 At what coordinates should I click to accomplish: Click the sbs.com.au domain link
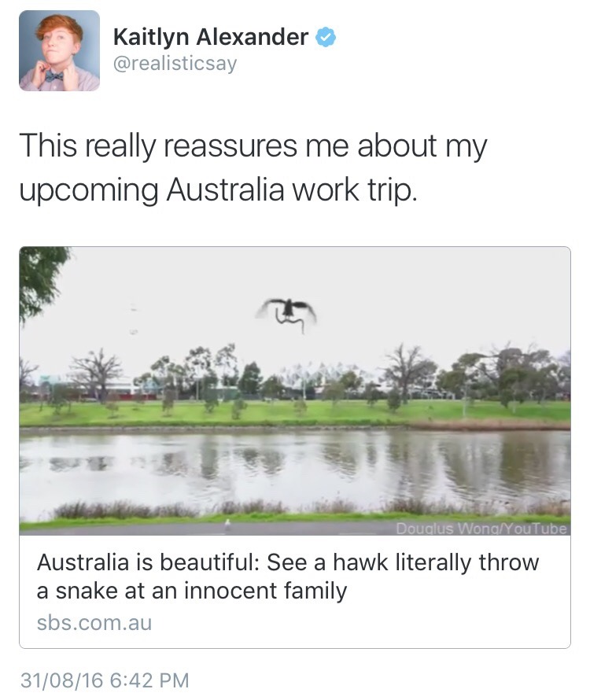coord(94,623)
